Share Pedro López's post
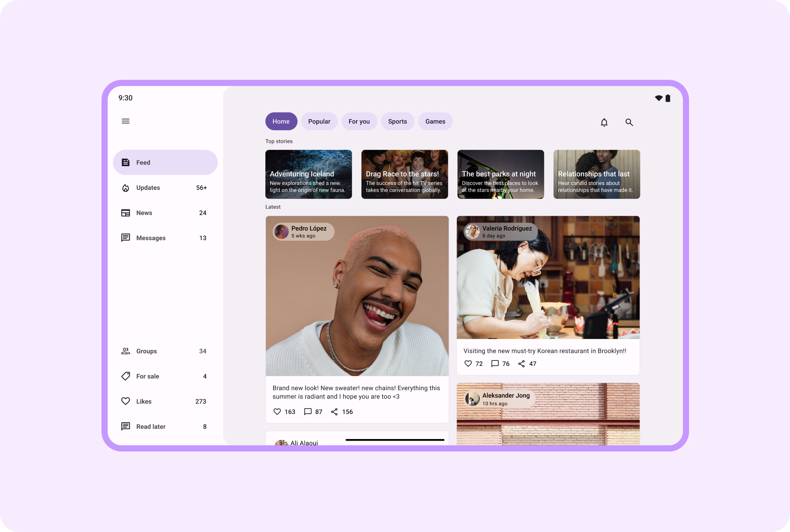Viewport: 790px width, 532px height. click(x=334, y=412)
